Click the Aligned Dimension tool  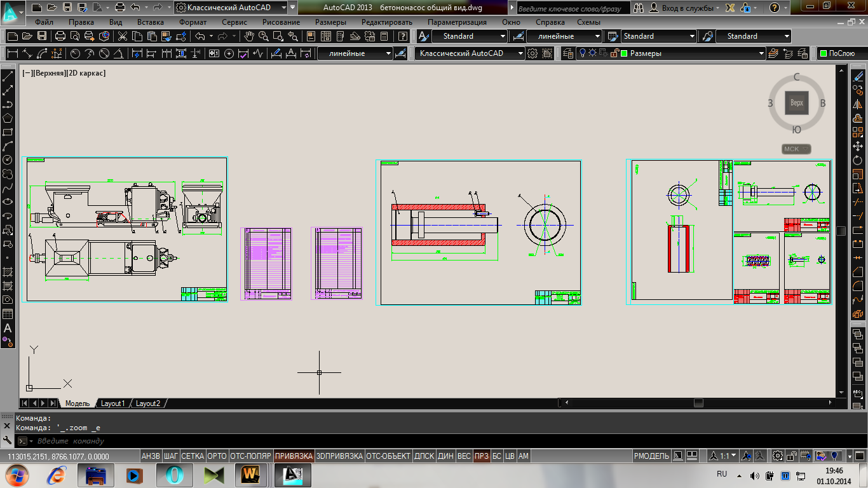[x=27, y=53]
